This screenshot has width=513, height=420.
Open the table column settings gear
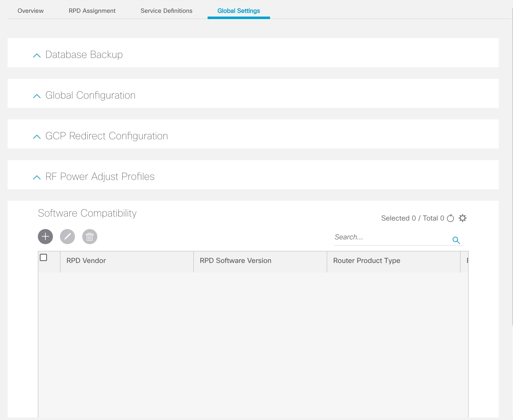[463, 218]
